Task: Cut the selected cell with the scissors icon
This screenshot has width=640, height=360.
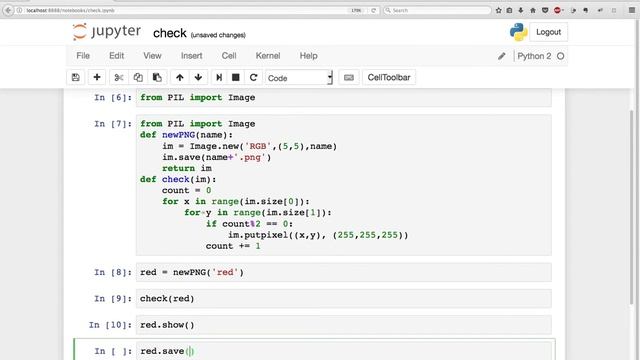Action: point(119,78)
